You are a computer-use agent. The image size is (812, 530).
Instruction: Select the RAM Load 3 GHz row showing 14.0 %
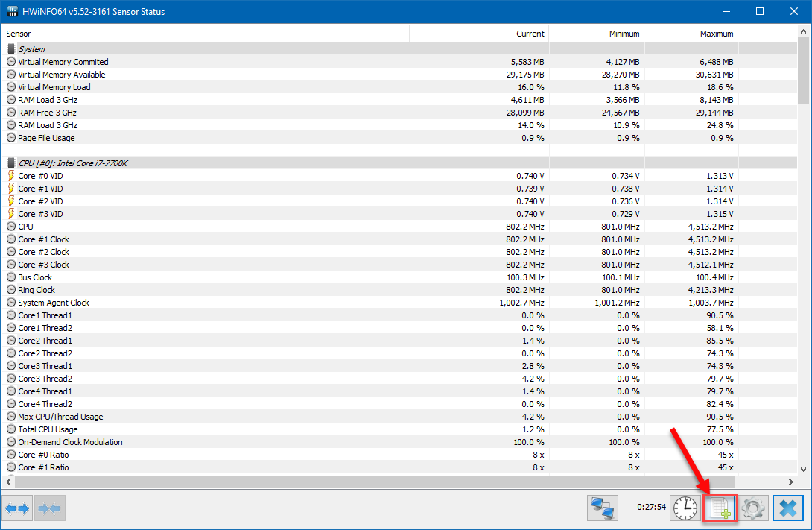pyautogui.click(x=399, y=125)
